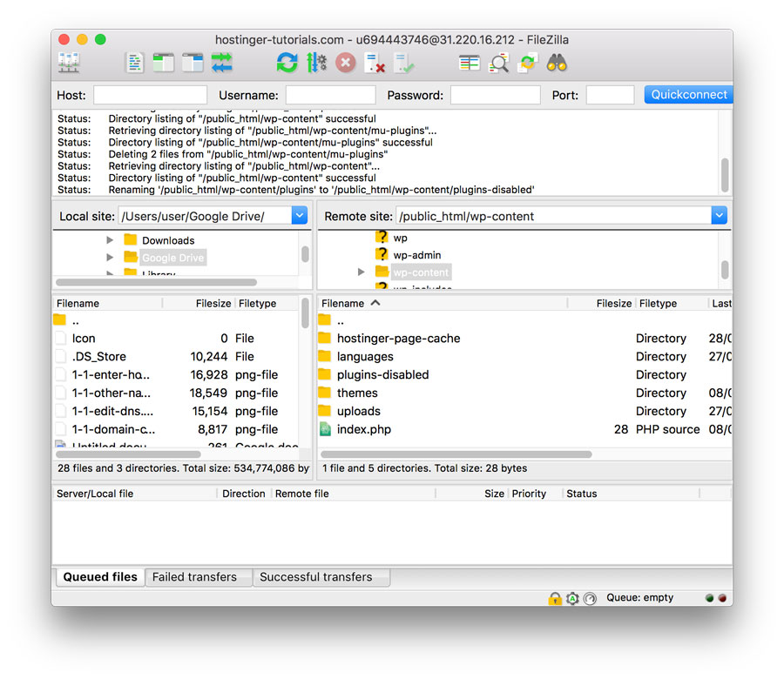Switch to Queued files tab

coord(99,577)
